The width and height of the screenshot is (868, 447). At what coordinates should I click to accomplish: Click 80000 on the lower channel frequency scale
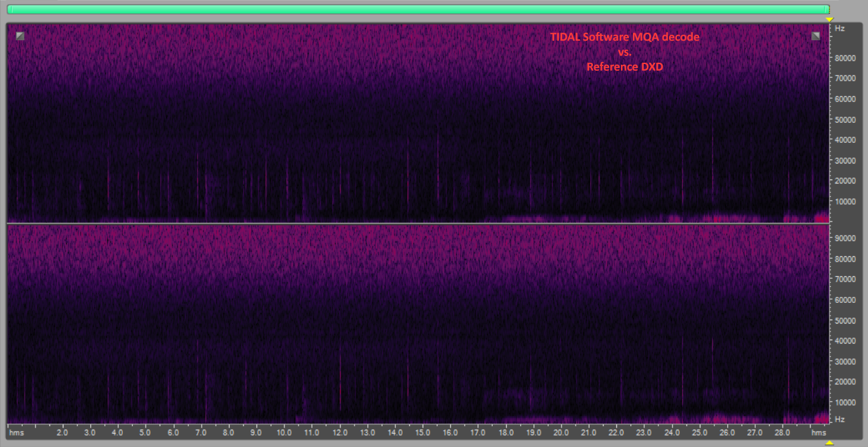click(846, 259)
